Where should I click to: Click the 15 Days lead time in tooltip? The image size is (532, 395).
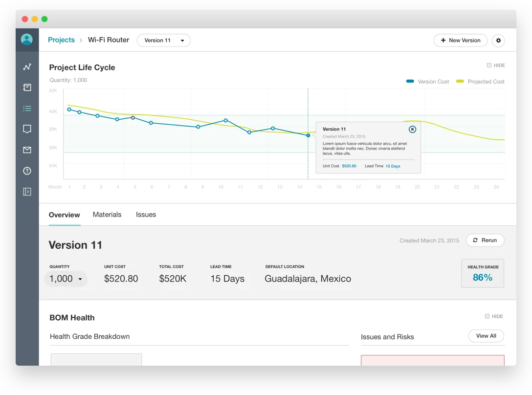click(x=393, y=166)
